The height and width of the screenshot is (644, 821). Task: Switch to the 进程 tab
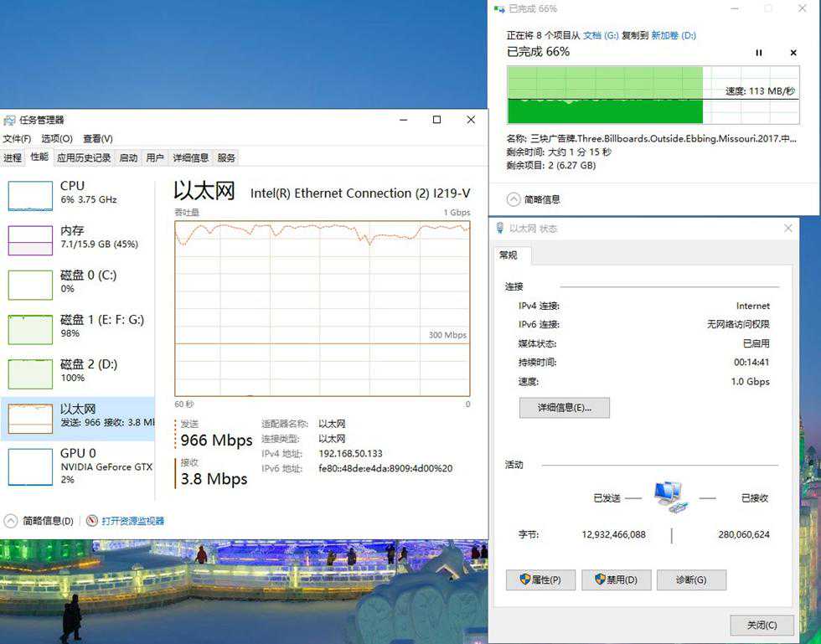(x=13, y=157)
